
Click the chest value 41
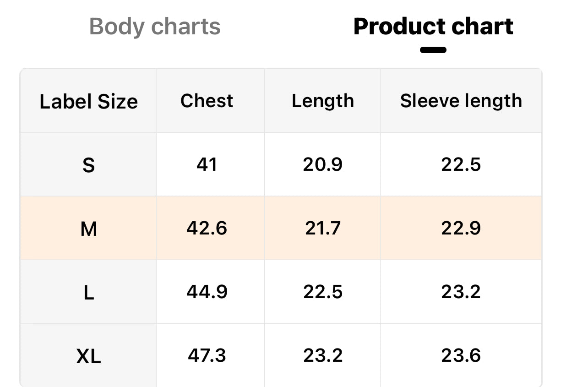(x=207, y=164)
